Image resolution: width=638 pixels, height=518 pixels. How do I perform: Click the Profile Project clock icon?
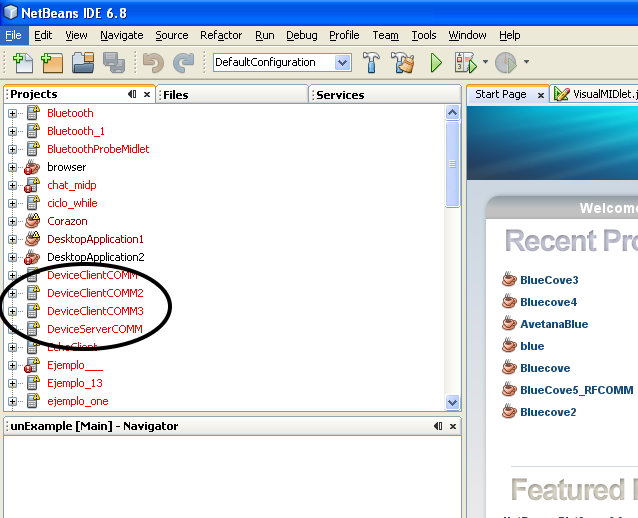(x=506, y=63)
